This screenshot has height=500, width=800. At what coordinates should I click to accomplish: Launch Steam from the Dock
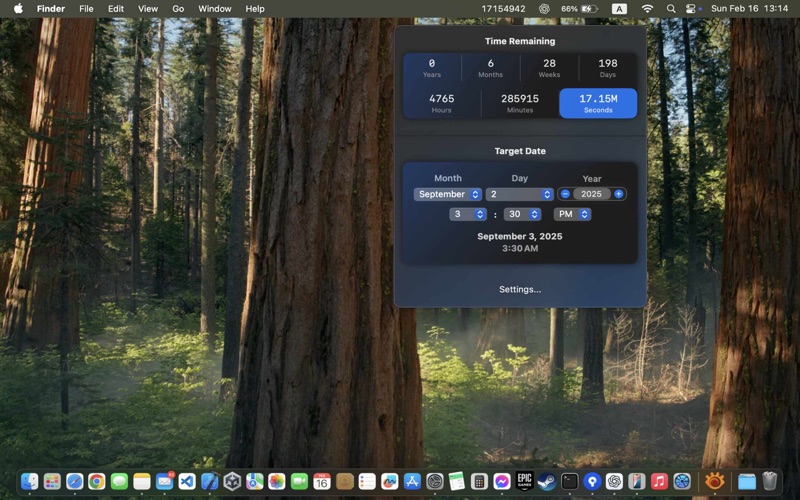click(546, 481)
